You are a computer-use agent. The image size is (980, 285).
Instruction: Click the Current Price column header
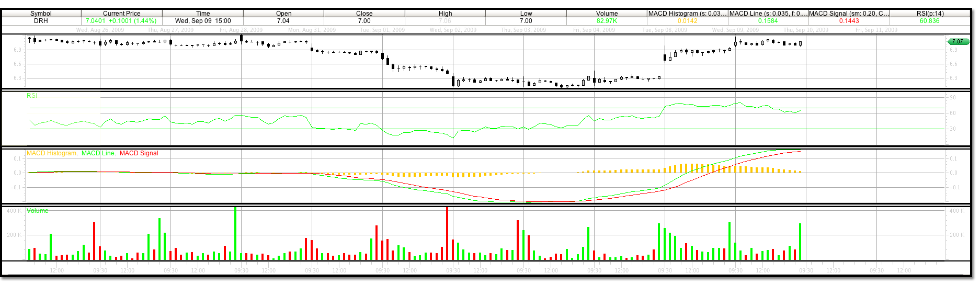121,14
